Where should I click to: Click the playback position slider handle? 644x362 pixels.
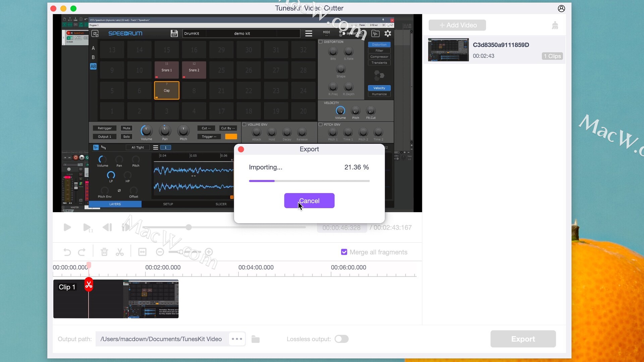(x=189, y=227)
